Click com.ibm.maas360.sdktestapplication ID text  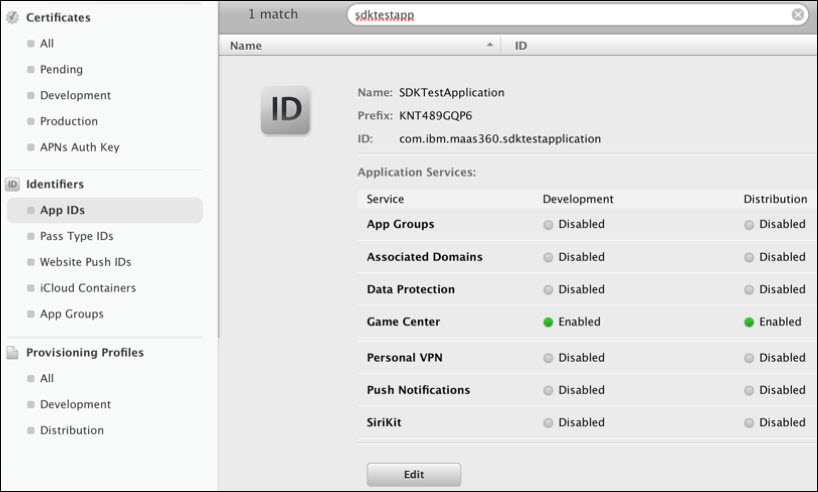tap(500, 139)
